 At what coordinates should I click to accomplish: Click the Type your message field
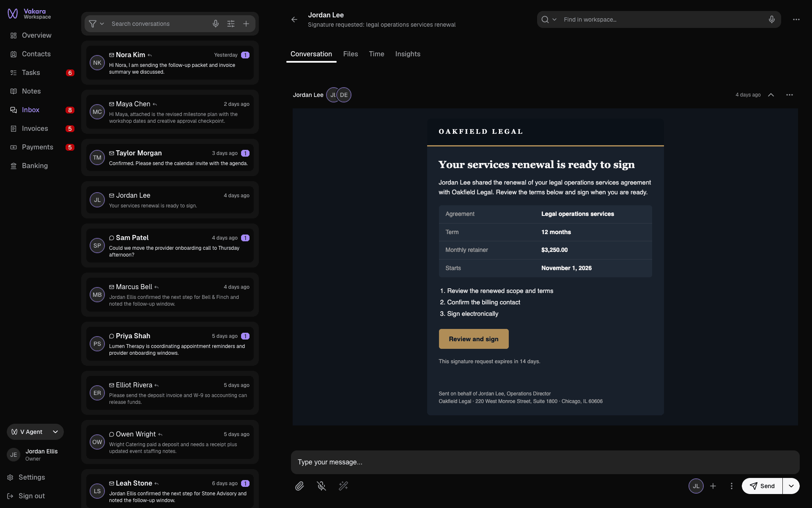pyautogui.click(x=545, y=462)
